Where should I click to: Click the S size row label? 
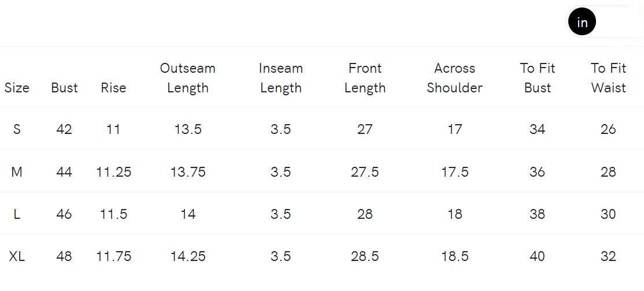17,129
